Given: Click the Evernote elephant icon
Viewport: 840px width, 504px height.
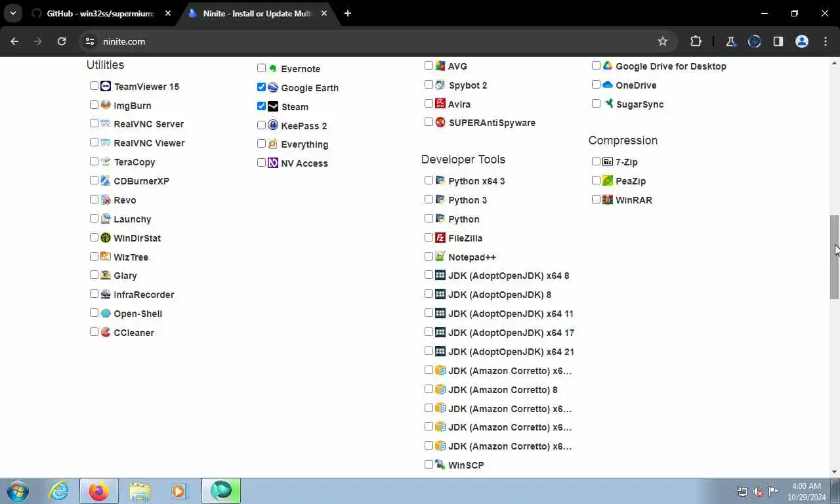Looking at the screenshot, I should tap(273, 68).
